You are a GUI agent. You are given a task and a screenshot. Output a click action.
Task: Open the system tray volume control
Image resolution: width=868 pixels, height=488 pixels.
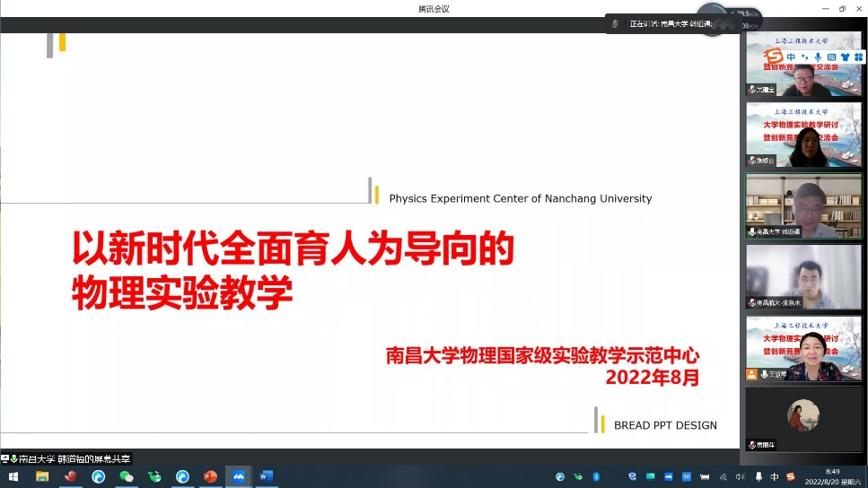click(740, 476)
